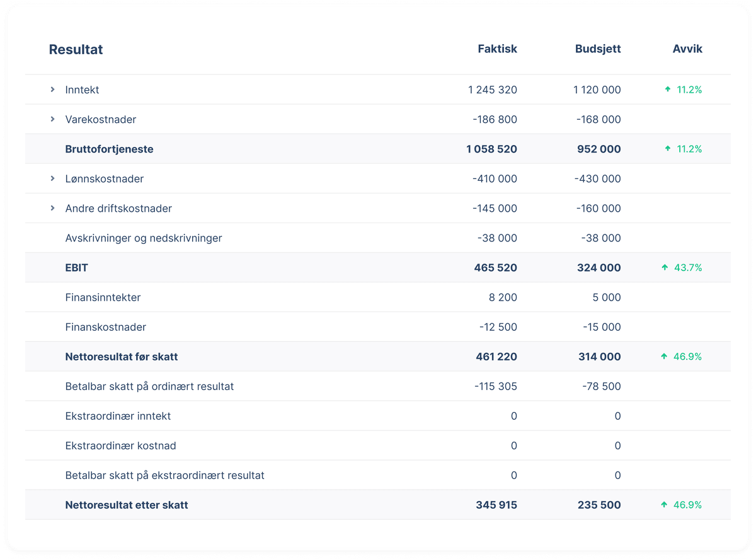Select the Finanskostnader row label
Image resolution: width=756 pixels, height=559 pixels.
(x=106, y=326)
